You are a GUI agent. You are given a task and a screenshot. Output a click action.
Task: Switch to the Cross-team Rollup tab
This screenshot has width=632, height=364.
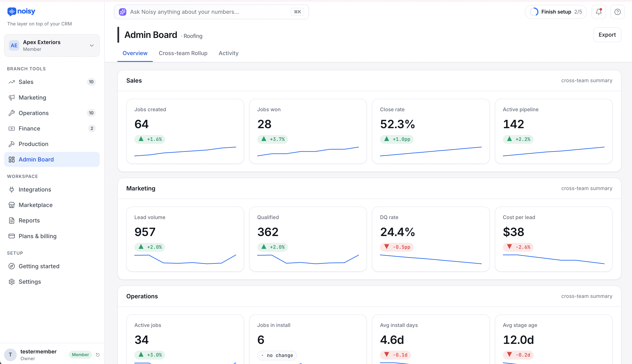183,53
